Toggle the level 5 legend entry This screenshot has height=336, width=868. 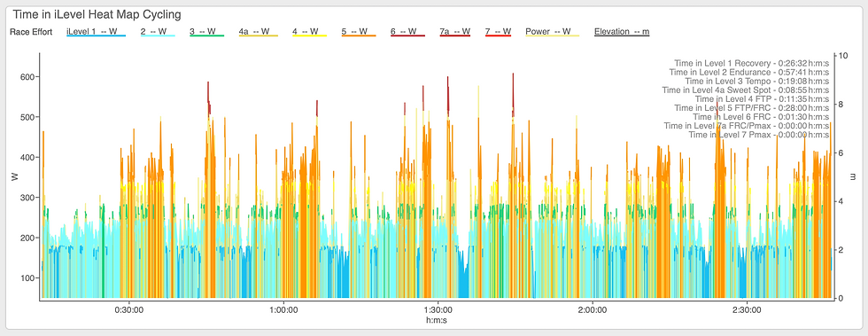point(359,32)
